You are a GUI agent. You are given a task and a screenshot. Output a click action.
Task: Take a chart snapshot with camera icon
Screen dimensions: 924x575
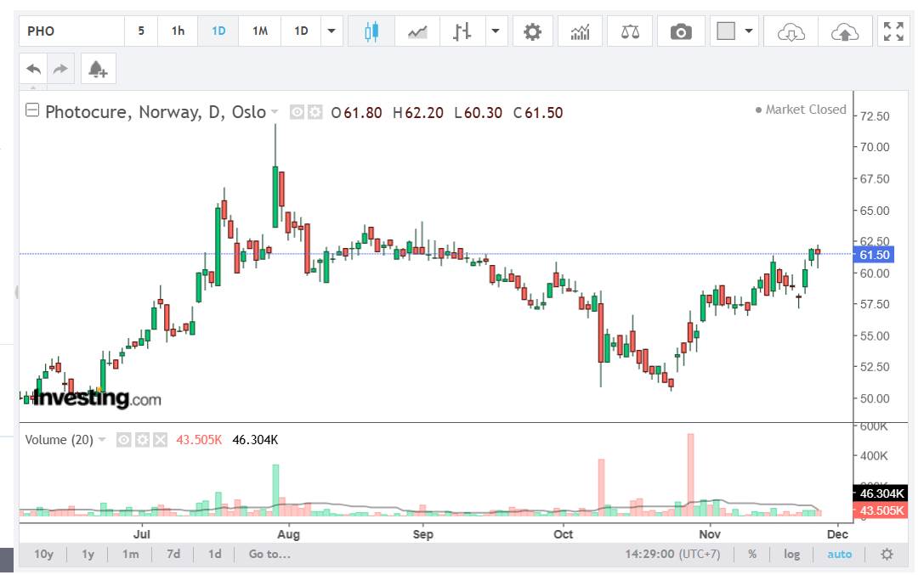tap(681, 31)
